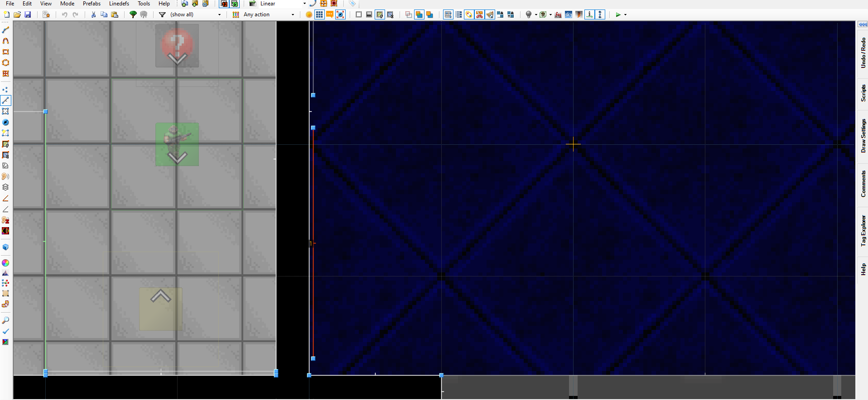Open the Help side panel tab
The width and height of the screenshot is (868, 400).
863,269
